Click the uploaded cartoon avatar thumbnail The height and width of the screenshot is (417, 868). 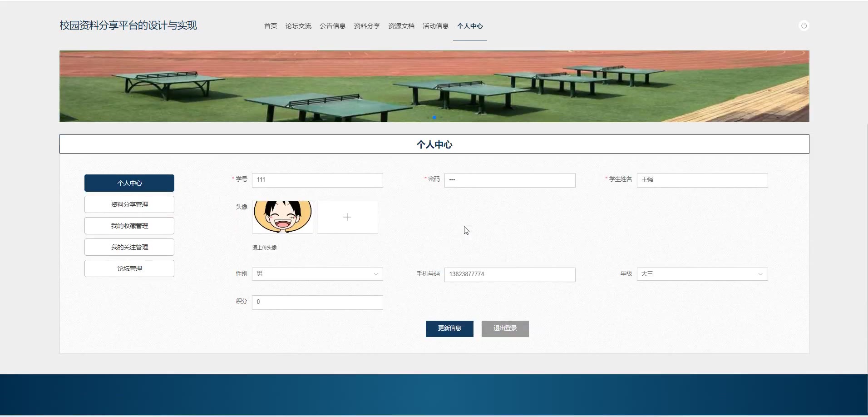tap(282, 217)
